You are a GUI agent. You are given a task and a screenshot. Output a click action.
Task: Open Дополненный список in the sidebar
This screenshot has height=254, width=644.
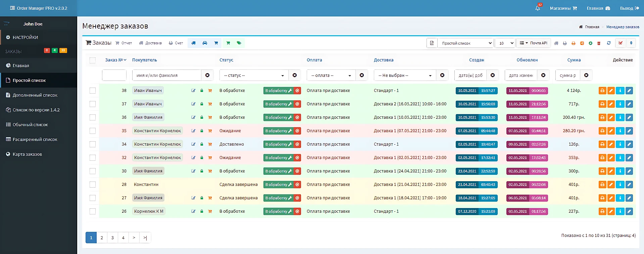pyautogui.click(x=39, y=95)
